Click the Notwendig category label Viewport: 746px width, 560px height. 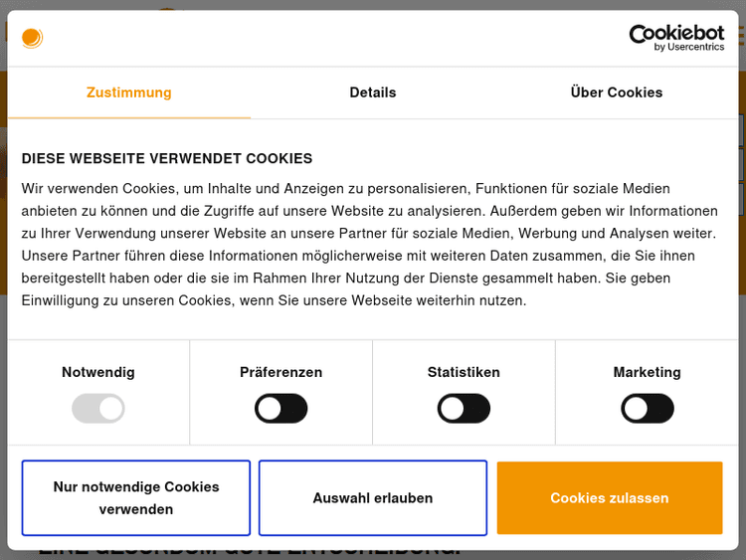98,372
